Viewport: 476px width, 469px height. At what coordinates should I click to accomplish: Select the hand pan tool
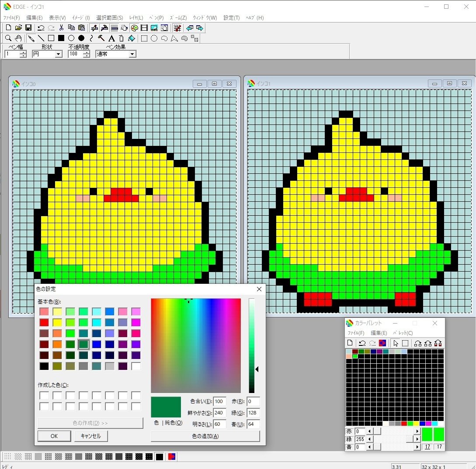point(18,38)
